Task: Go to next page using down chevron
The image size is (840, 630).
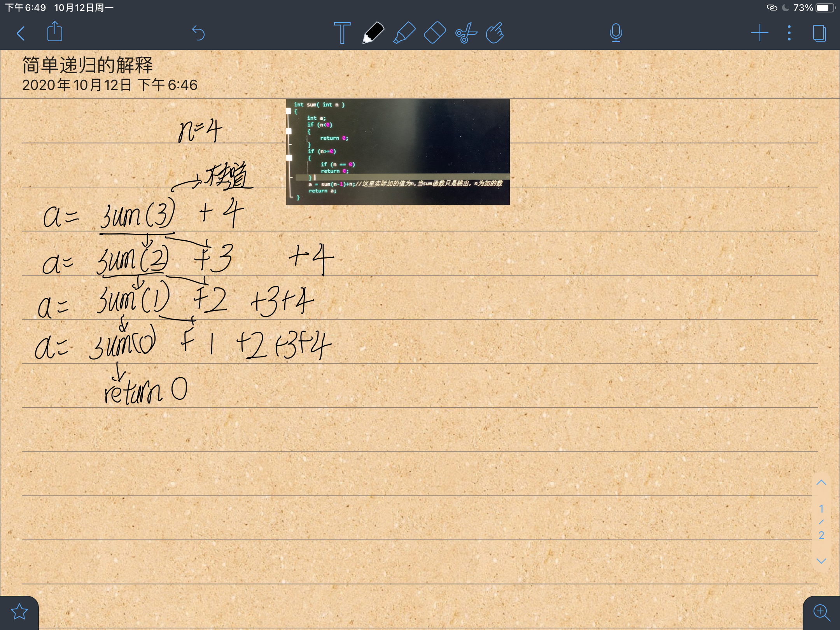Action: coord(821,561)
